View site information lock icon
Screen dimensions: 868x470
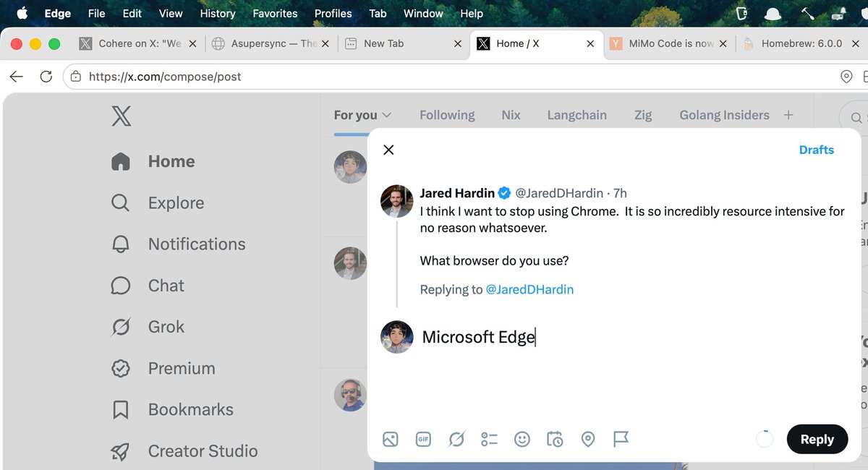click(x=76, y=77)
